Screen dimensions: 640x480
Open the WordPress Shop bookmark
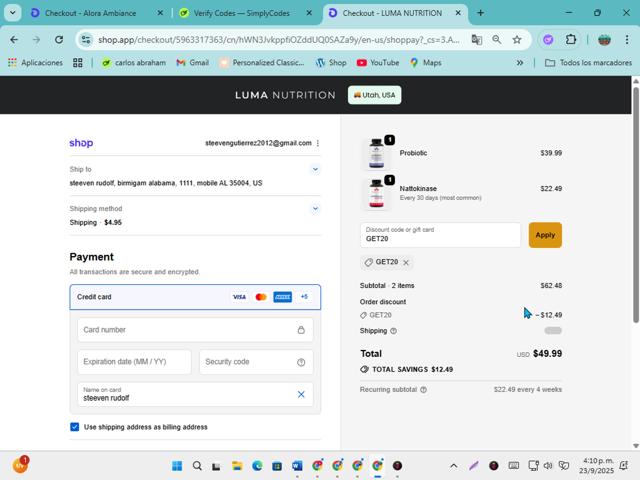tap(331, 62)
